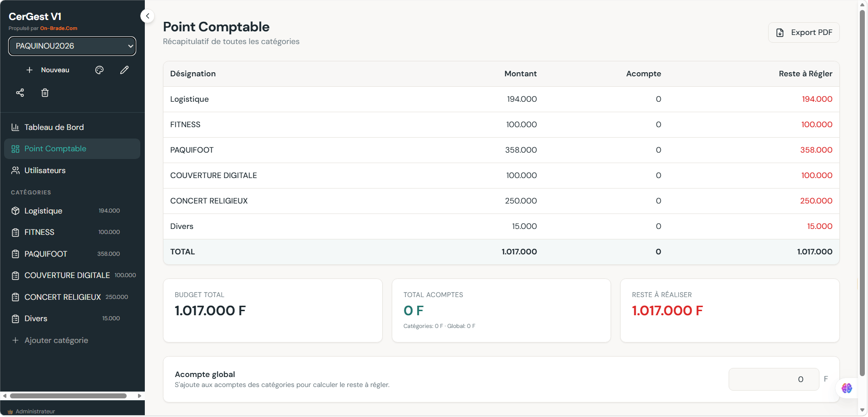
Task: Click the red 250.000 Reste à Régler value
Action: [816, 201]
